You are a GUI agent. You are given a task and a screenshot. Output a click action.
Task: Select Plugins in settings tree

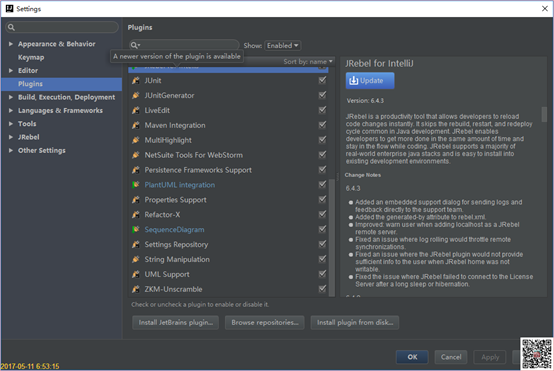click(62, 84)
